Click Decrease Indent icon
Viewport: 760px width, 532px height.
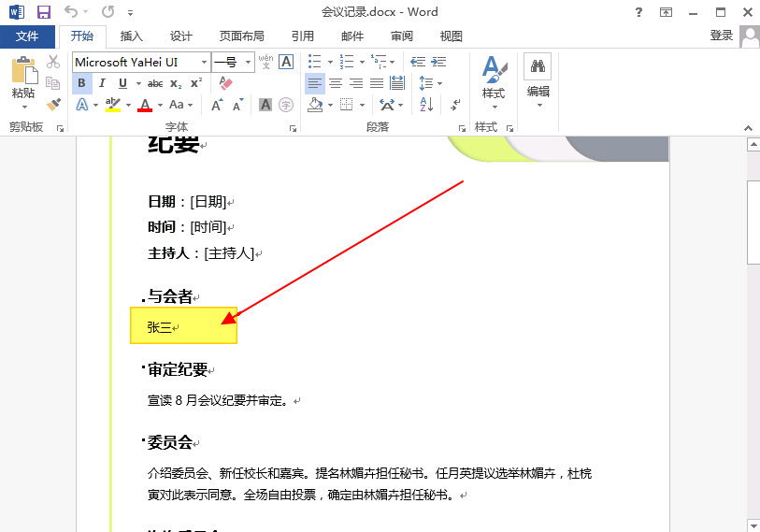click(417, 62)
